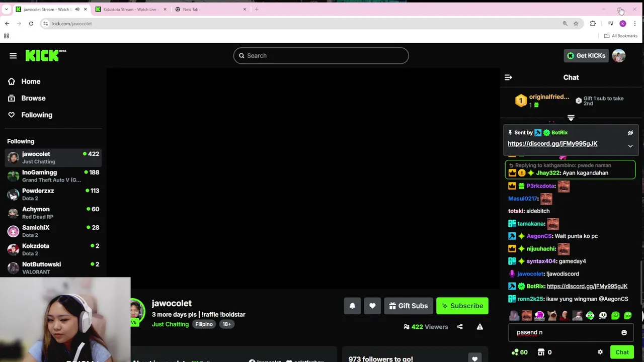Open the tab search dropdown
Viewport: 644px width, 362px height.
[6, 9]
